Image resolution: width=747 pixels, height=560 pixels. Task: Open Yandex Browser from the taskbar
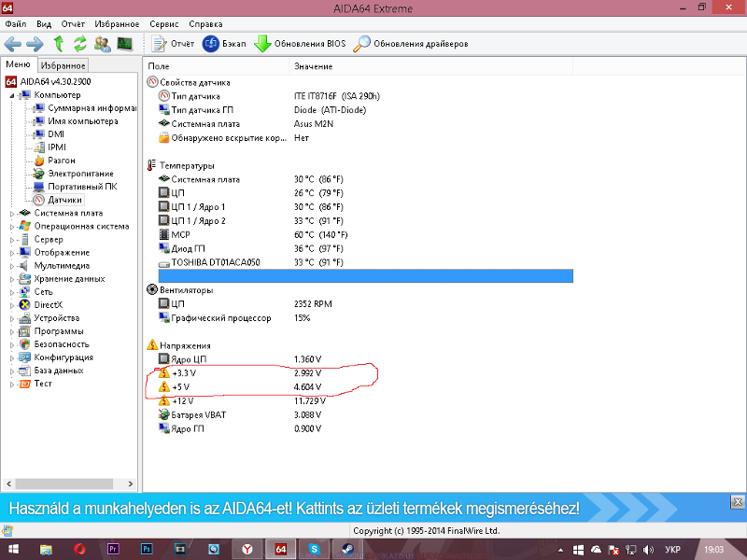pos(247,549)
